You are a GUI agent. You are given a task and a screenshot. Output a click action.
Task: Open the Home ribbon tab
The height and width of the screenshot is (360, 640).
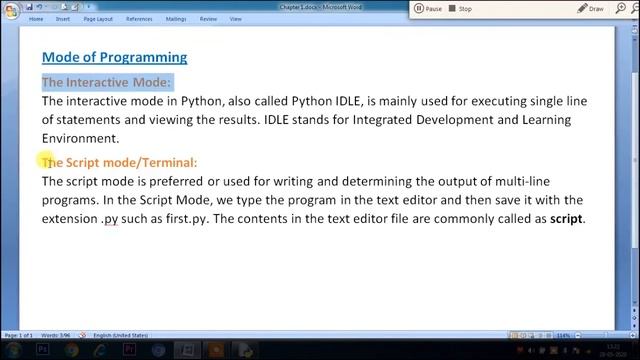click(x=36, y=19)
